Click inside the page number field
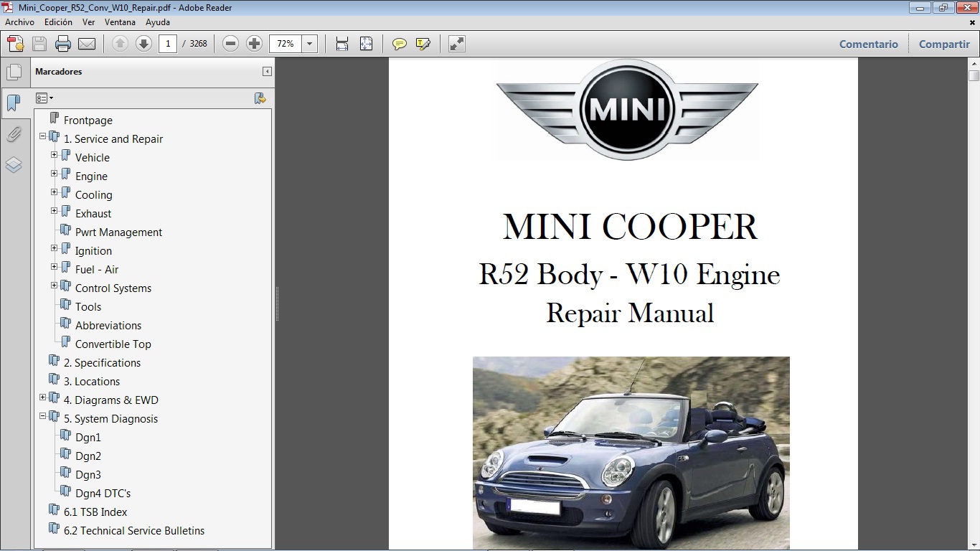Viewport: 980px width, 551px height. [166, 44]
